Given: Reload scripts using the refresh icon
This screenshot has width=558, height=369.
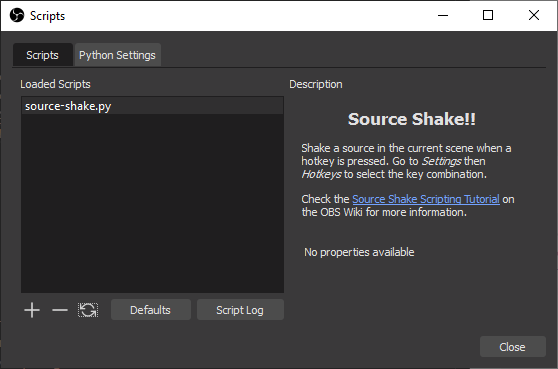Looking at the screenshot, I should pos(88,310).
